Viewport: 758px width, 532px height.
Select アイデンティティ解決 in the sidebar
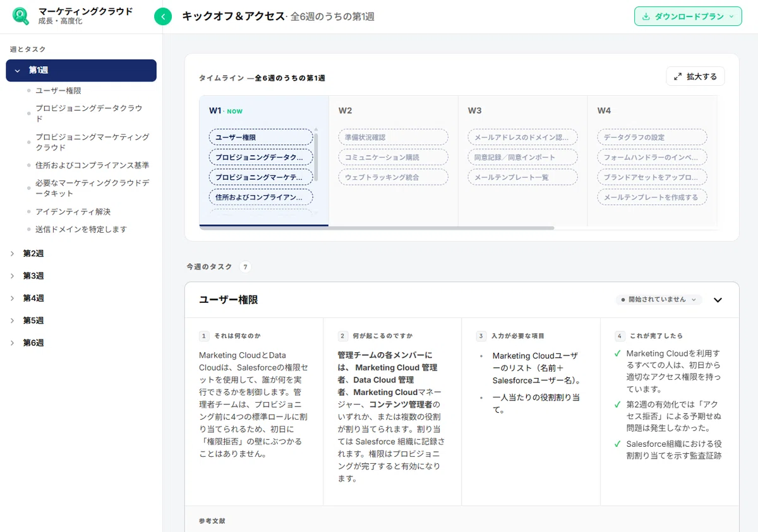pyautogui.click(x=73, y=211)
